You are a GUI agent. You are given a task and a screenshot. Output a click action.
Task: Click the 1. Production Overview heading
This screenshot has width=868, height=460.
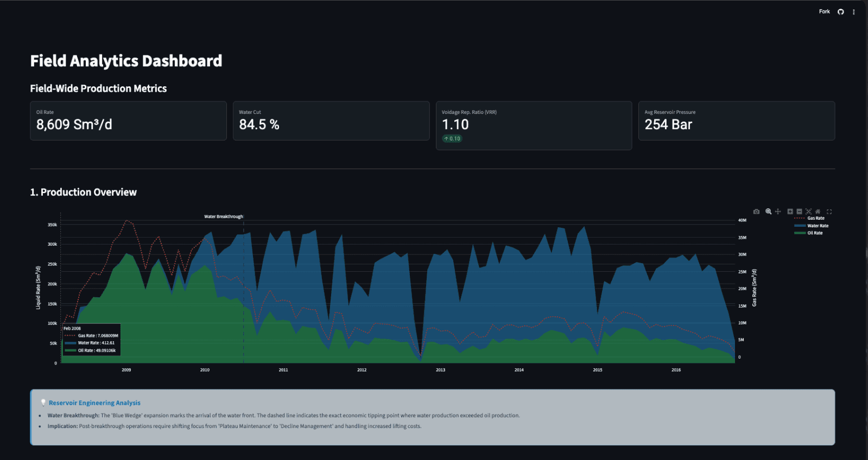coord(83,192)
